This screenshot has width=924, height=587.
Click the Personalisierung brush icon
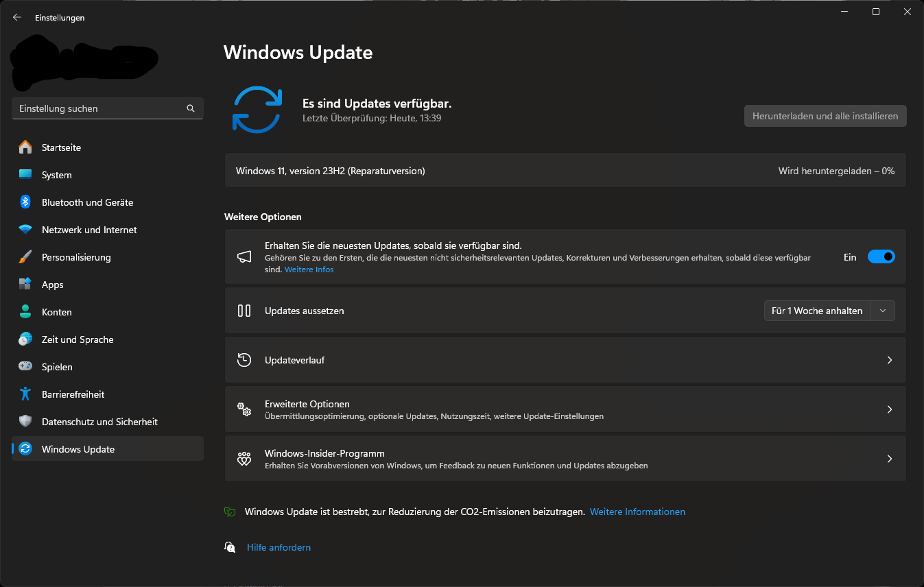[25, 257]
